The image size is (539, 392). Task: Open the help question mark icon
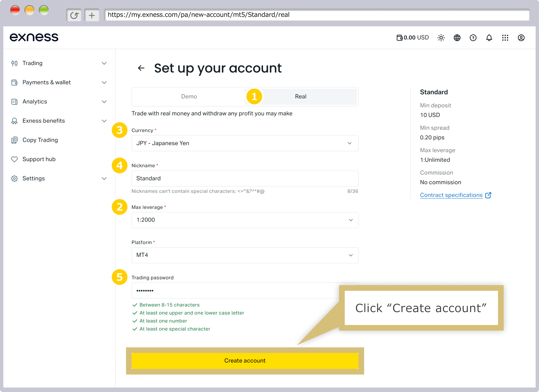tap(473, 38)
